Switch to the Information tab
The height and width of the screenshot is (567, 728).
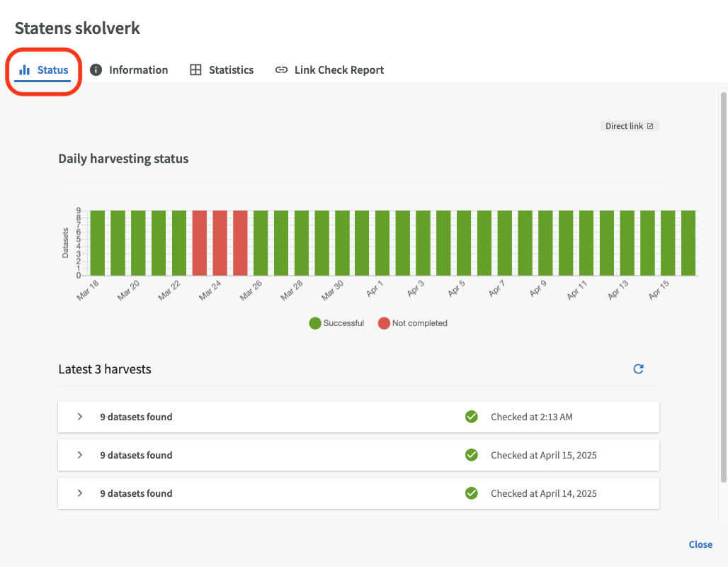pos(129,70)
